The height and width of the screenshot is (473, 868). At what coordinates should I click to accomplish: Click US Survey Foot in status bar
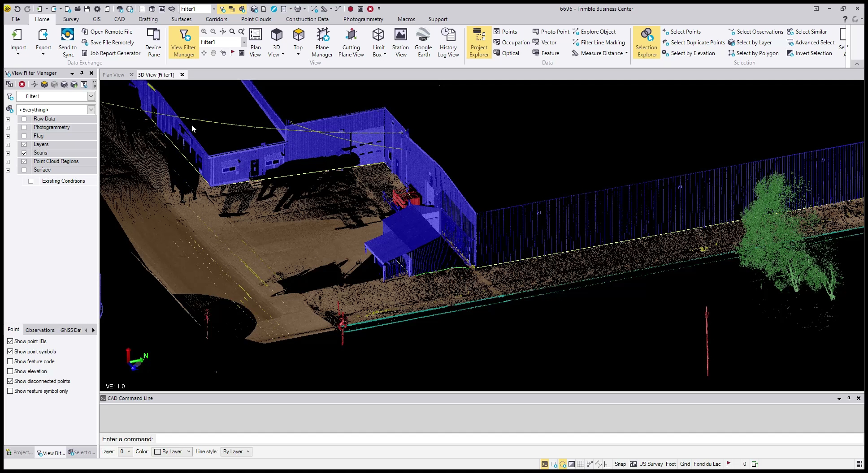click(x=658, y=464)
